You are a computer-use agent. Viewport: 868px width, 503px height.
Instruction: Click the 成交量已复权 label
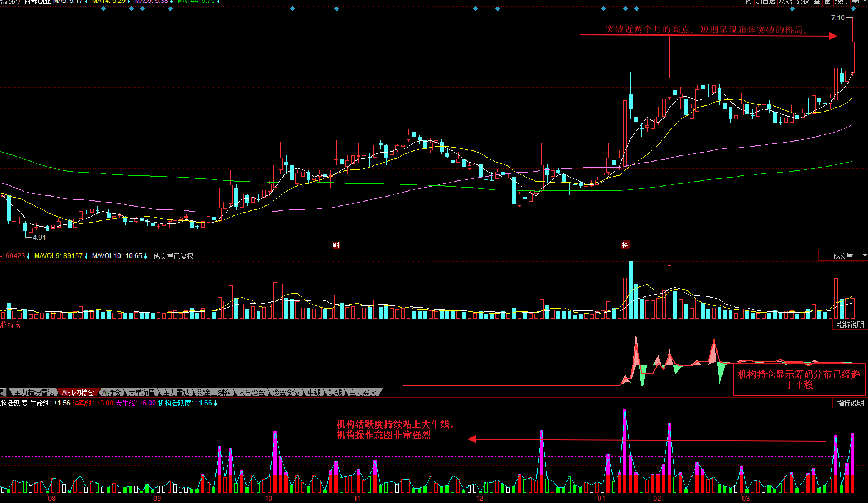coord(173,256)
